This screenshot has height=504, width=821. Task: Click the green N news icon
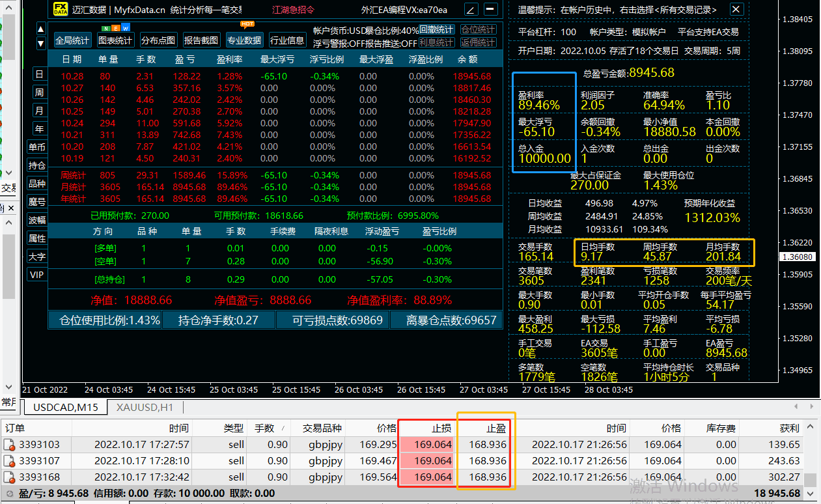coord(105,29)
